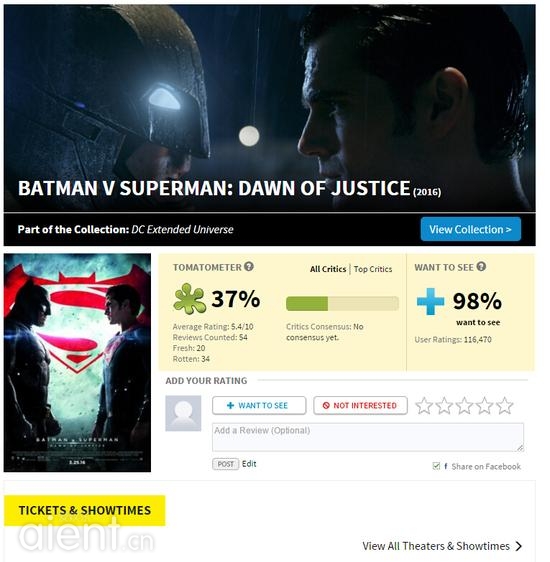This screenshot has width=550, height=562.
Task: Select the Not Interested button
Action: 360,405
